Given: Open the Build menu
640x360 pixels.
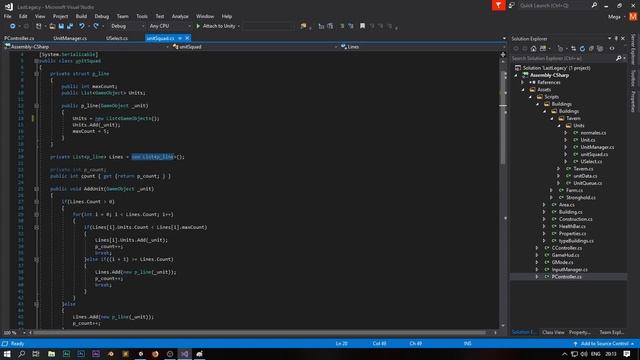Looking at the screenshot, I should (81, 16).
